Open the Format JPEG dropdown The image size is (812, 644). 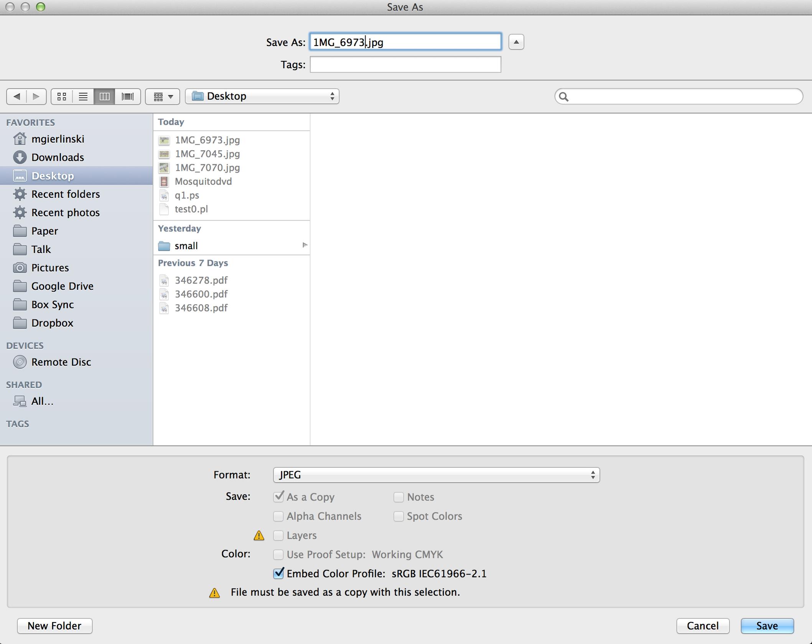(x=436, y=475)
